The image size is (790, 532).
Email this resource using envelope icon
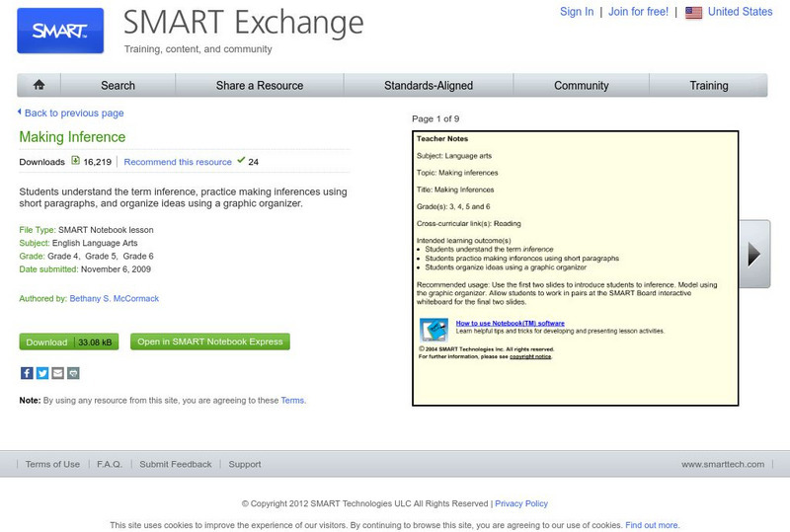click(57, 373)
